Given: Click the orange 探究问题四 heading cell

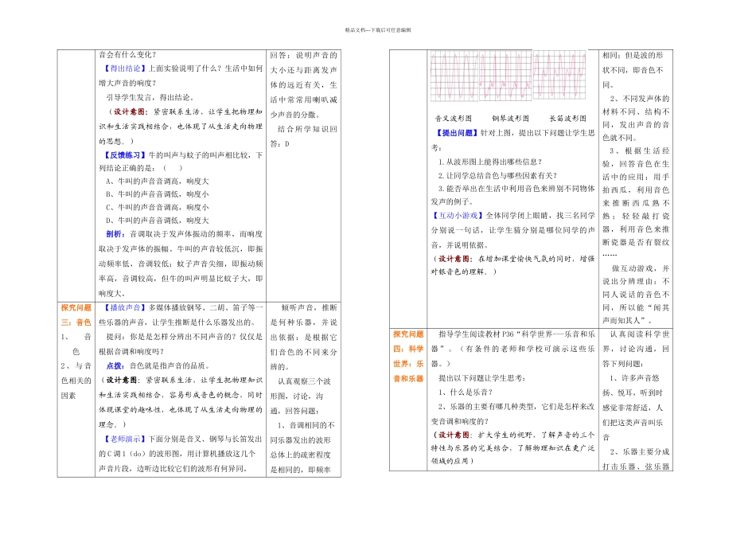Looking at the screenshot, I should point(409,355).
